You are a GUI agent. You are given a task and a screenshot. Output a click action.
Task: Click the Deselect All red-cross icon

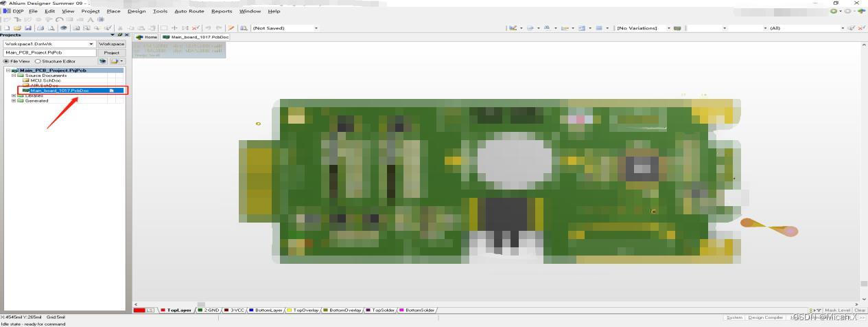tap(196, 28)
